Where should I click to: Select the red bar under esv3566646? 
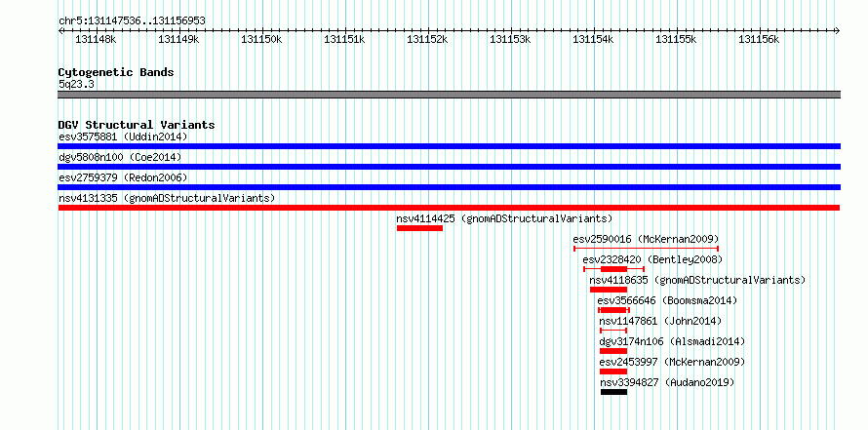[x=613, y=310]
